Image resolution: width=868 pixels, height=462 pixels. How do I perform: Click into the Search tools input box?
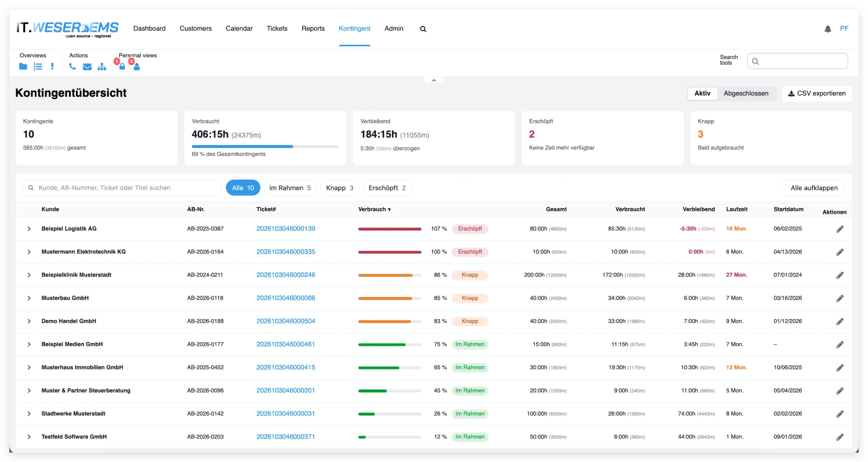(797, 61)
